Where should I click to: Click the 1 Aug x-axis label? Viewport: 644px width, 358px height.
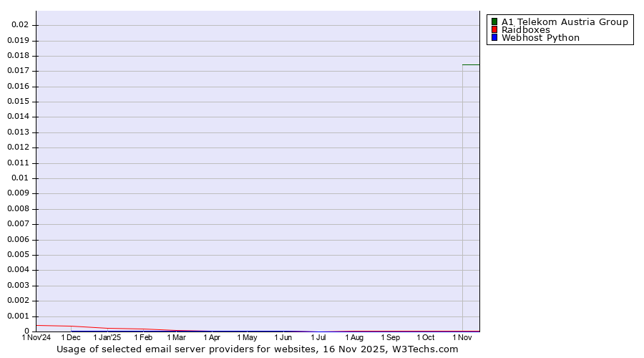pos(354,337)
